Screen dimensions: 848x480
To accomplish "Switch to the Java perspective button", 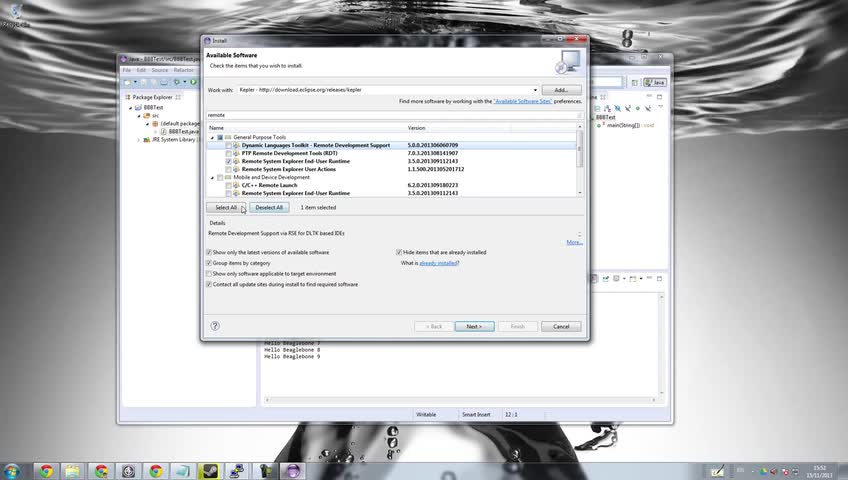I will 655,83.
